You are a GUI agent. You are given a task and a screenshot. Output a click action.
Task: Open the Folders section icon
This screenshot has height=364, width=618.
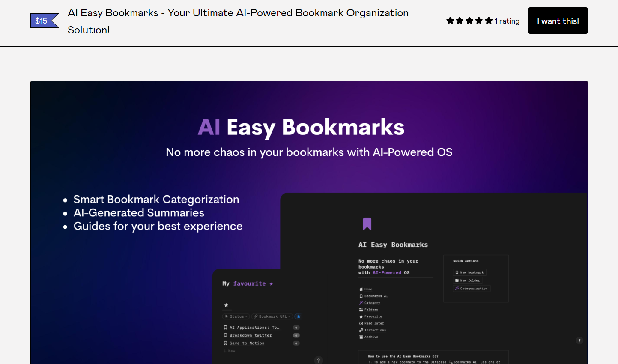click(361, 310)
